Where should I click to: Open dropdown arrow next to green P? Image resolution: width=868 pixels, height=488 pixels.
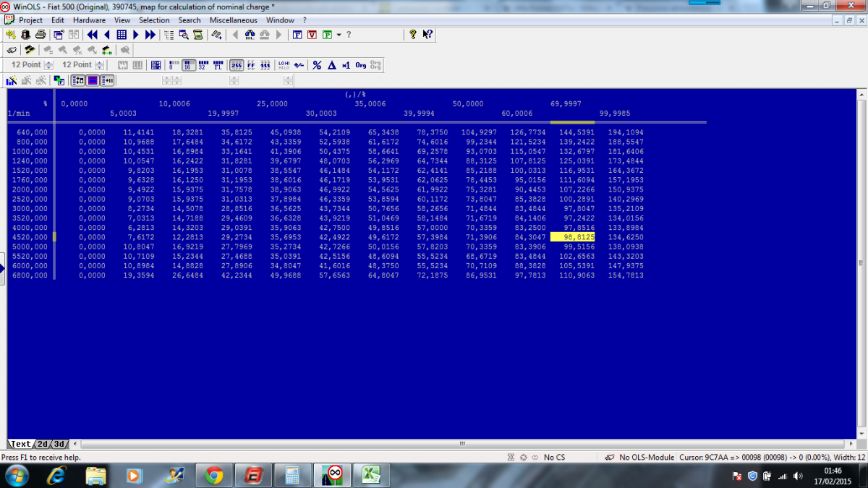(x=339, y=35)
